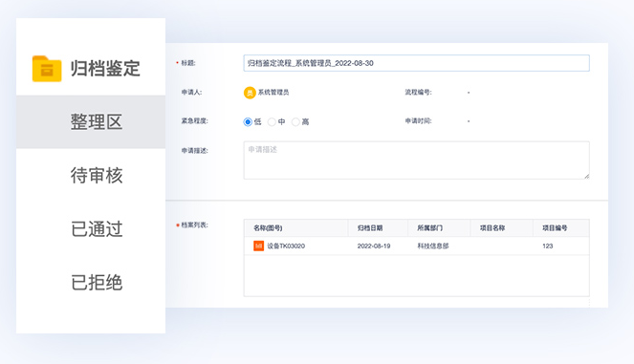Viewport: 634px width, 364px height.
Task: Select the 设备TK03020 archive row
Action: tap(417, 246)
